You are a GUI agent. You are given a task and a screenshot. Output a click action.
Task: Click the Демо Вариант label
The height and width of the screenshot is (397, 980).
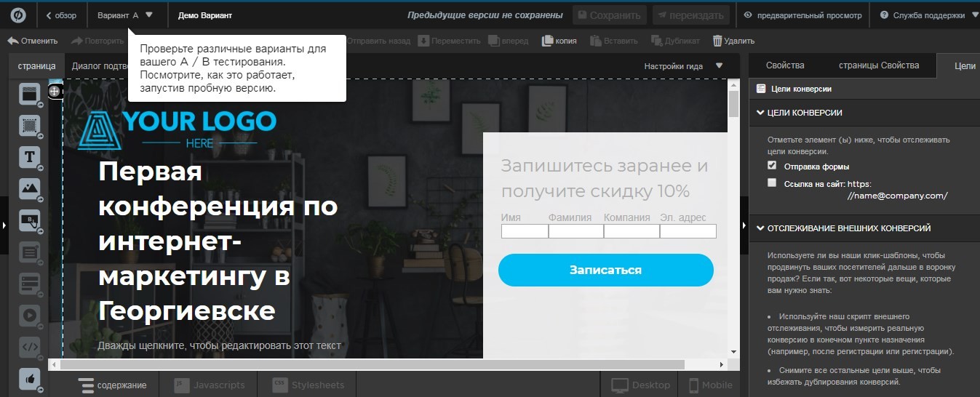point(204,15)
